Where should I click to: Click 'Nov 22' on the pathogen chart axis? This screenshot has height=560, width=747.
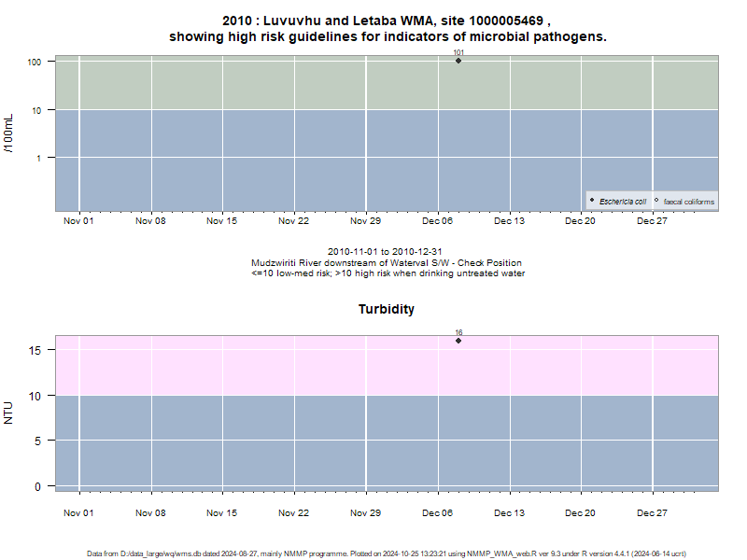pyautogui.click(x=293, y=221)
